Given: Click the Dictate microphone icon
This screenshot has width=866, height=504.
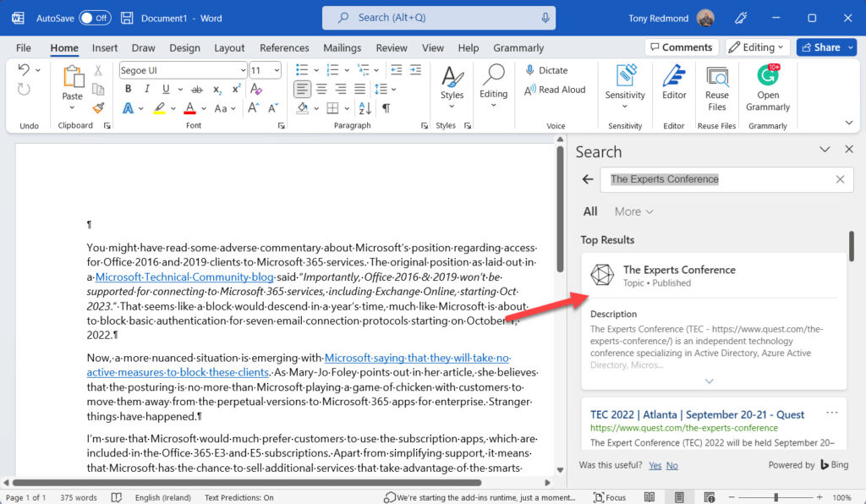Looking at the screenshot, I should pyautogui.click(x=529, y=70).
